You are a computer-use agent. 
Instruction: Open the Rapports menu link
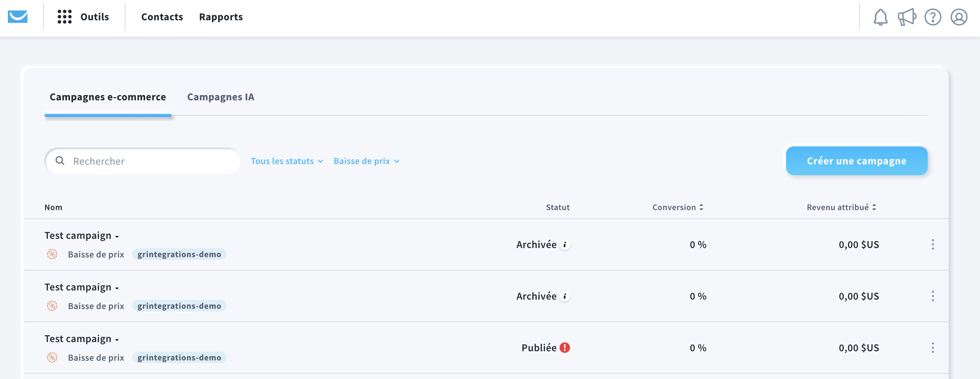click(220, 17)
